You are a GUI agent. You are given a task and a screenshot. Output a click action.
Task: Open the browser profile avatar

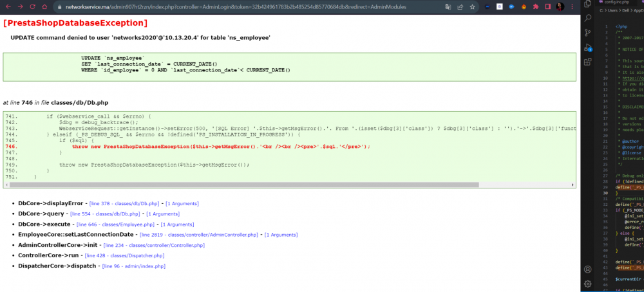point(560,7)
